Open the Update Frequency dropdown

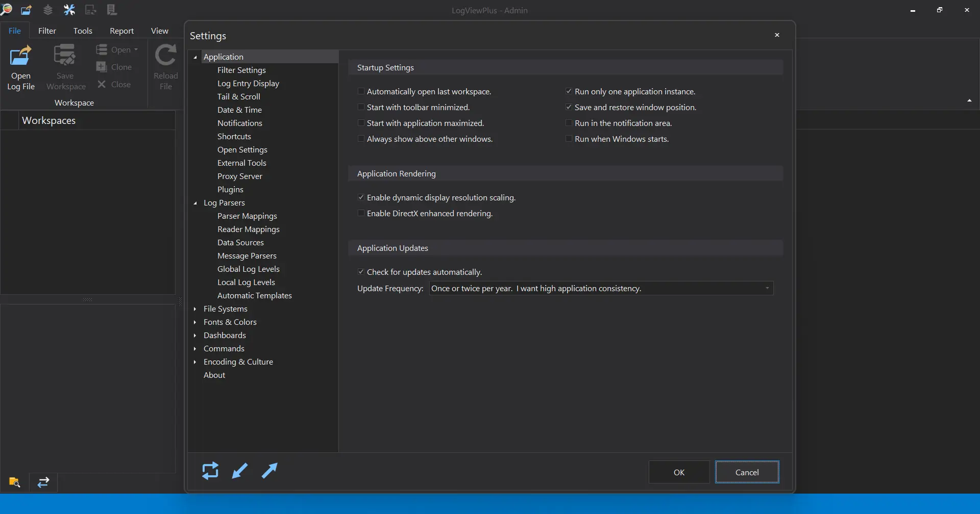click(x=601, y=288)
